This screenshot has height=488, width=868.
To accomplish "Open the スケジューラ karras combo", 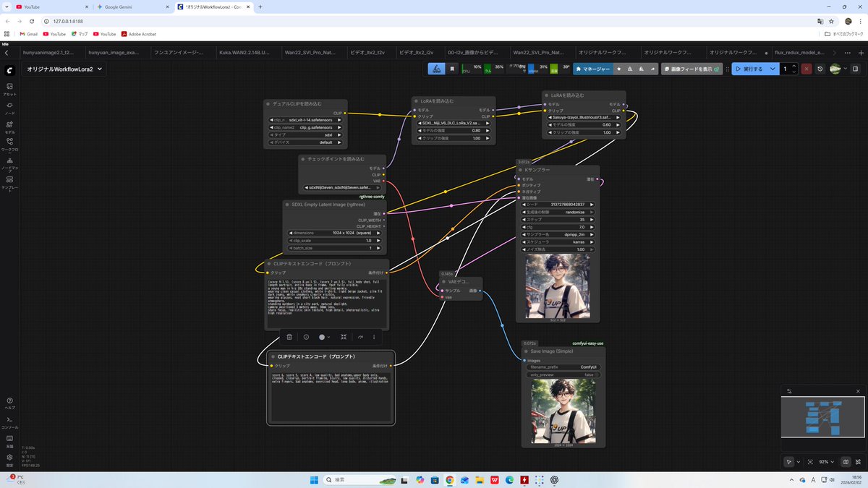I will pos(558,241).
